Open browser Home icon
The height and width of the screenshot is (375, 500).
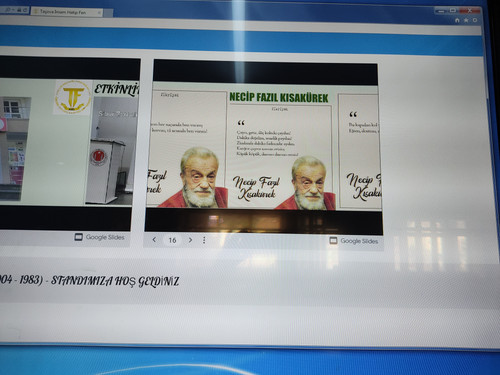(x=457, y=20)
